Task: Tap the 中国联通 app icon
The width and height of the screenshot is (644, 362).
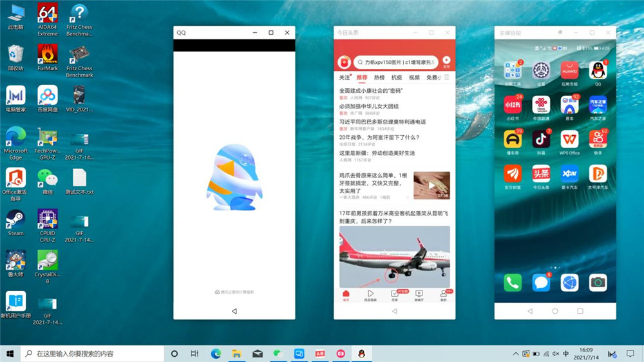Action: (x=541, y=105)
